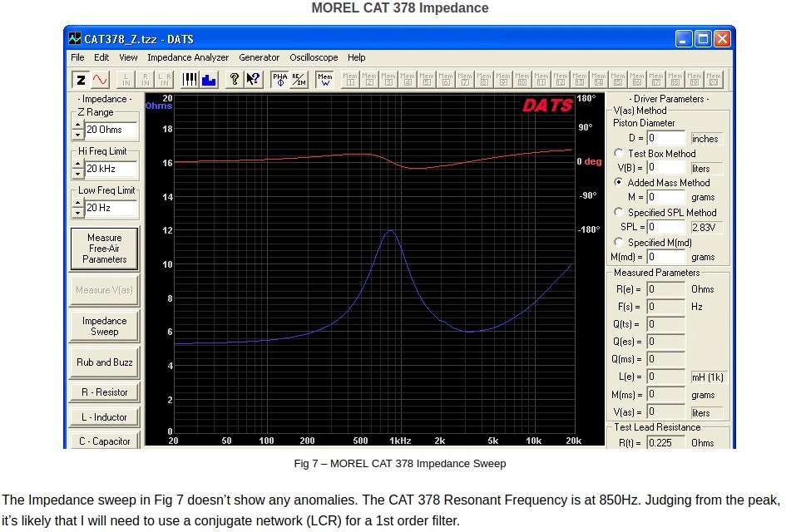
Task: Click the R - Resistor button
Action: click(105, 392)
